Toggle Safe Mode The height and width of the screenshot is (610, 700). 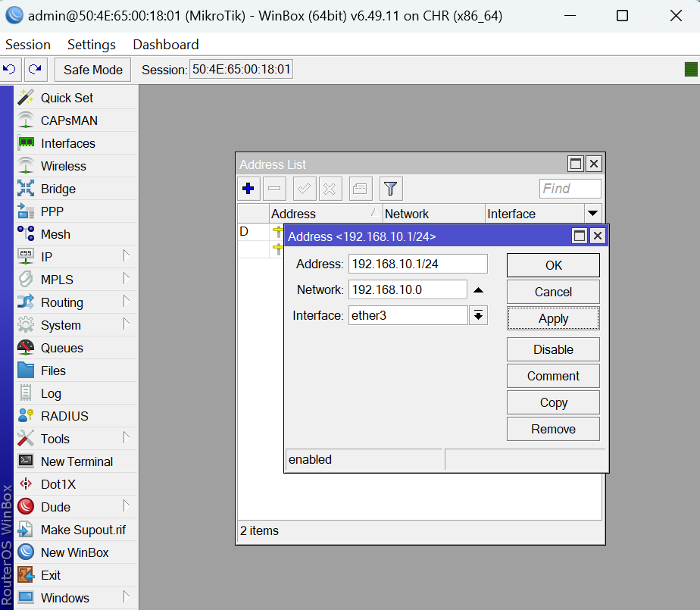coord(93,70)
